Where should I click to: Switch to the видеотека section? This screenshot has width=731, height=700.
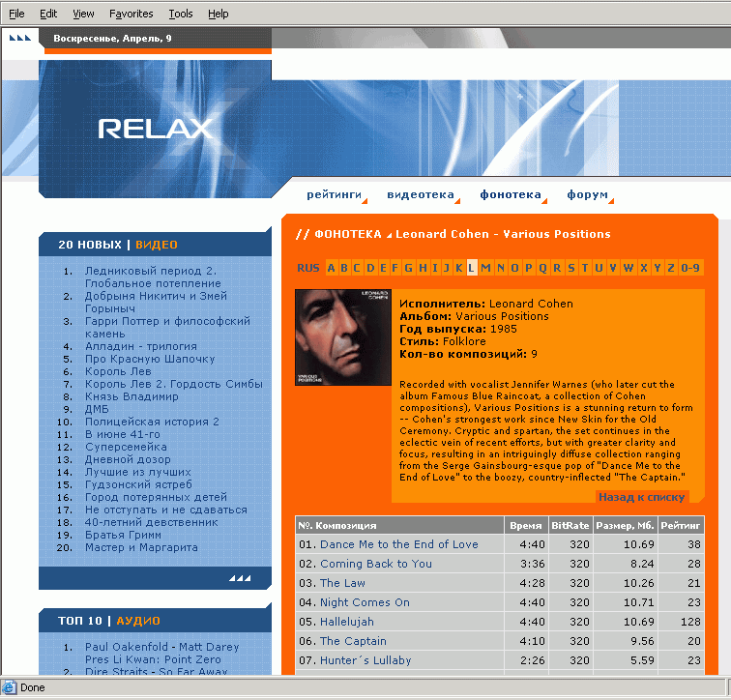pos(420,194)
